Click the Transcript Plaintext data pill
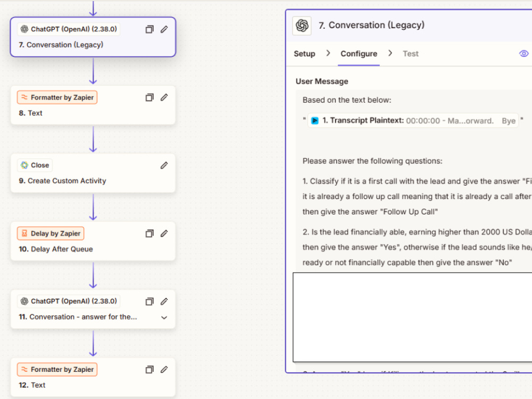This screenshot has height=399, width=532. (x=413, y=120)
